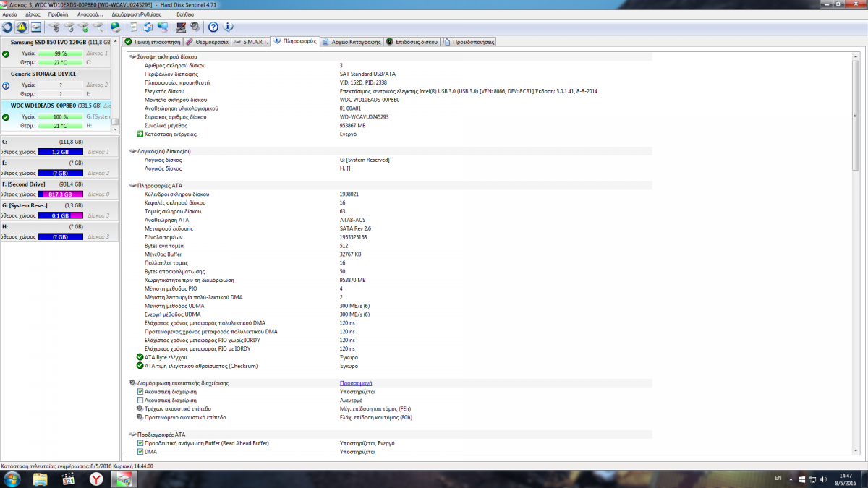The height and width of the screenshot is (488, 868).
Task: Click the disk test icon with green check
Action: tap(84, 27)
